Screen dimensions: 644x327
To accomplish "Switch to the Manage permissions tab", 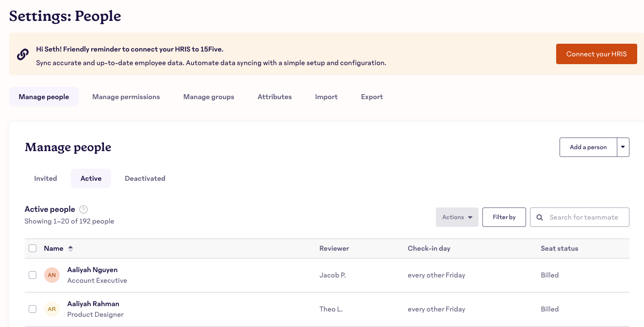I will tap(126, 97).
